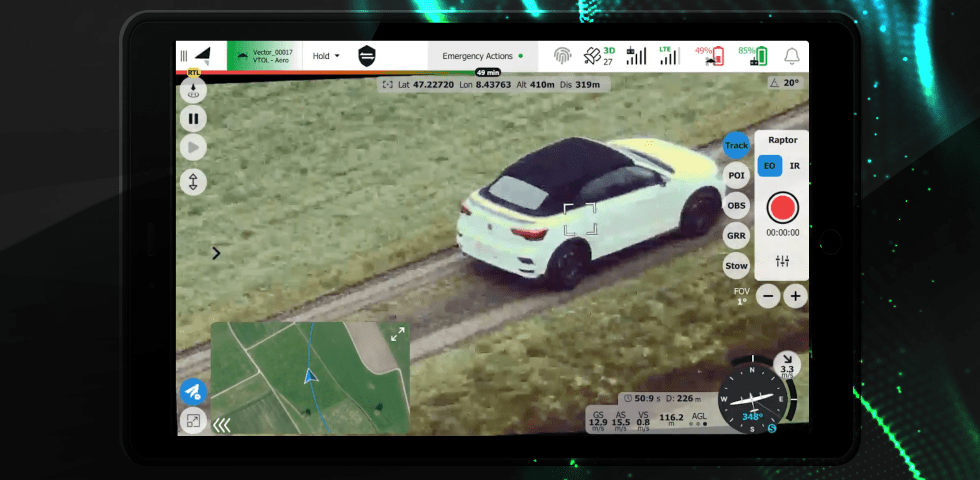Select POI gimbal mode
This screenshot has height=480, width=980.
[736, 175]
